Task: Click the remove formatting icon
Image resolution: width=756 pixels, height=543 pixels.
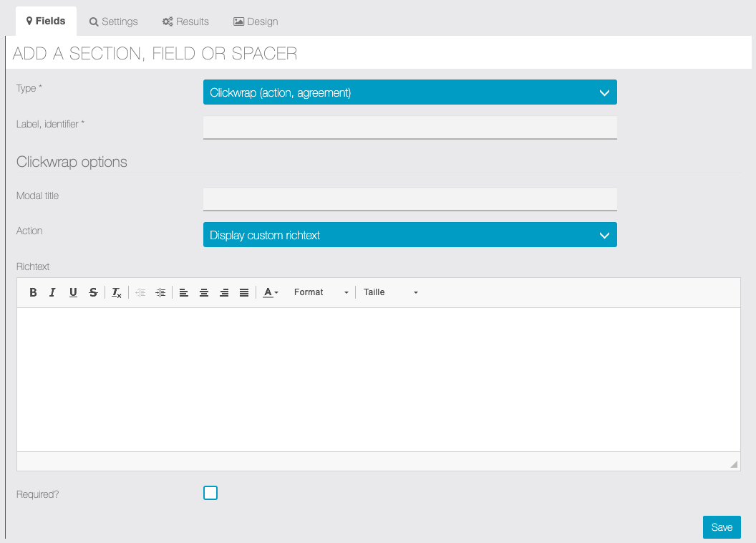Action: (117, 292)
